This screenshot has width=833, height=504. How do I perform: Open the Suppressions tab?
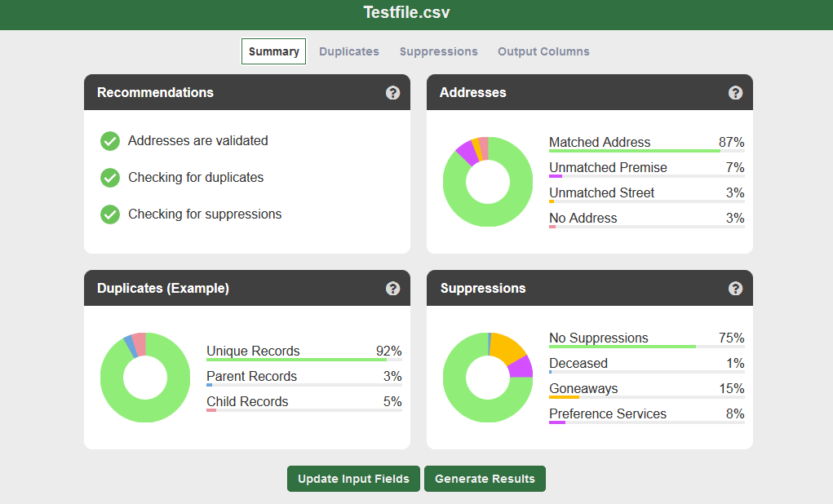[439, 51]
